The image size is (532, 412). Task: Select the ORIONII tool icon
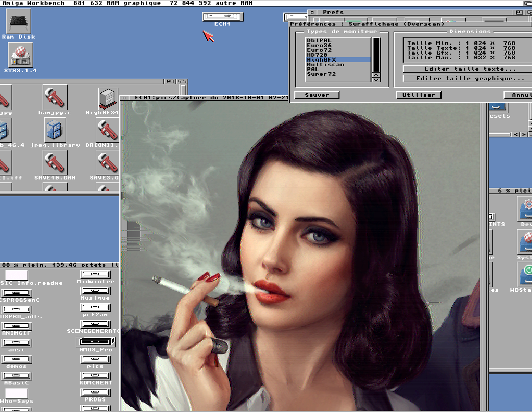107,130
